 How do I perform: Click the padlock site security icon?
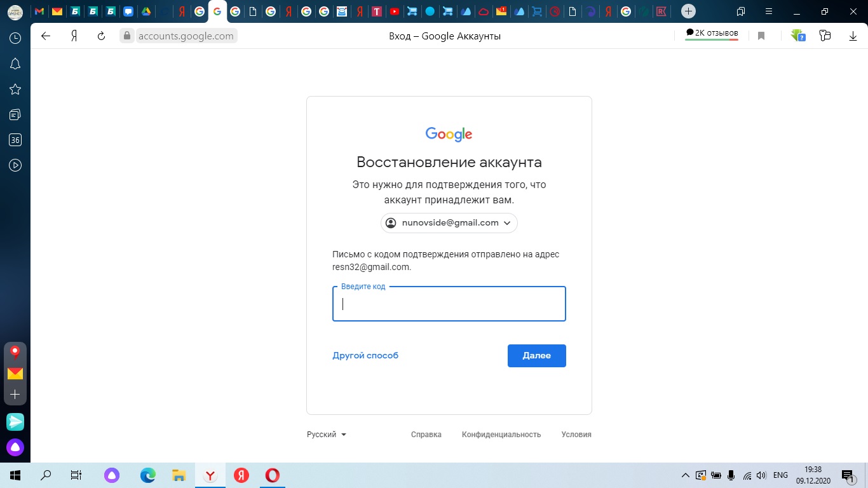point(127,36)
